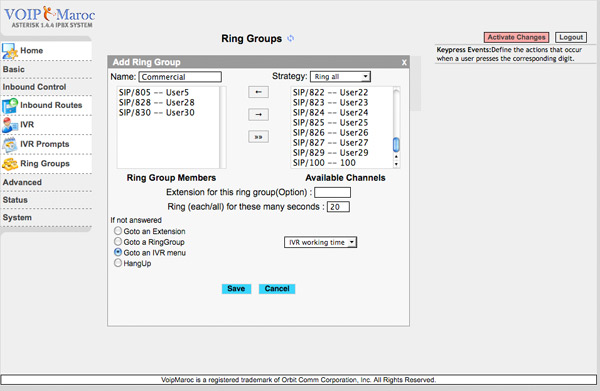Open the System menu section
Screen dimensions: 600x391
[17, 217]
